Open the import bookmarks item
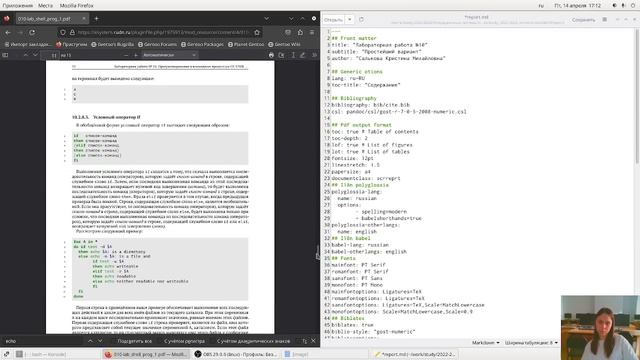 [x=28, y=44]
